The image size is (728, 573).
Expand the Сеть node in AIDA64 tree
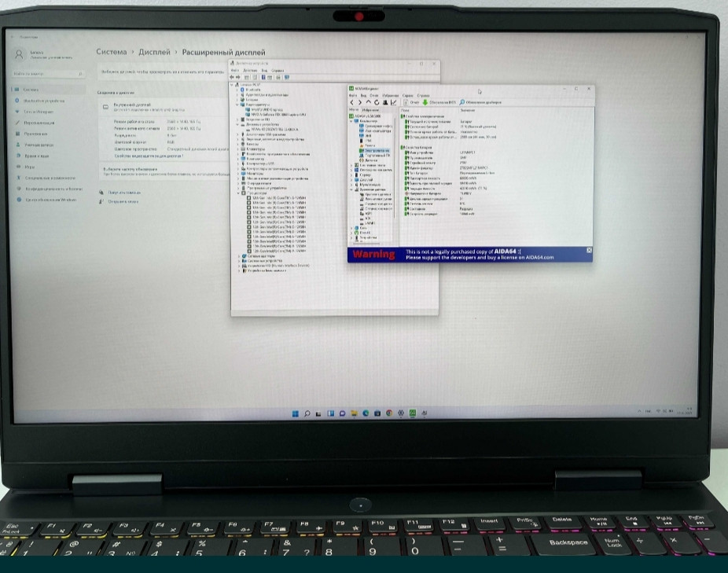click(351, 228)
